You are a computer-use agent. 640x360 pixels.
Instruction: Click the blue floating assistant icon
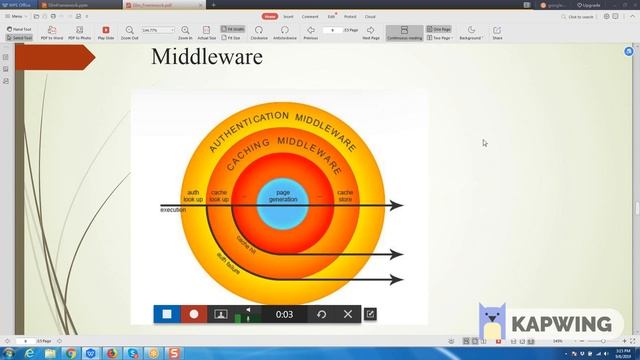coord(629,51)
